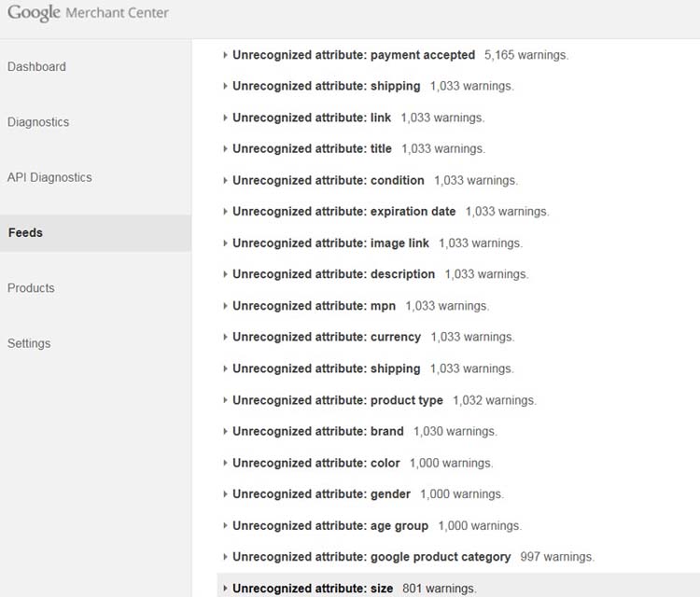The height and width of the screenshot is (597, 700).
Task: Go to Diagnostics in sidebar
Action: [38, 122]
